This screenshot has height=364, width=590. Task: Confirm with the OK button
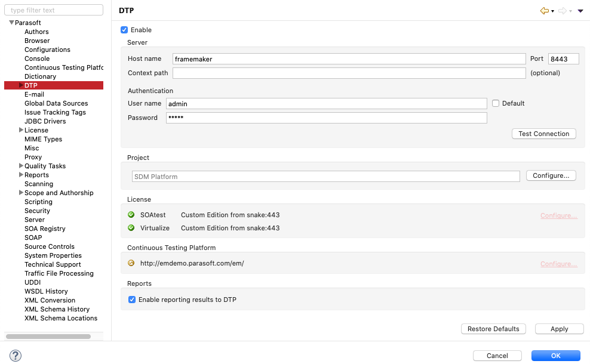click(556, 356)
